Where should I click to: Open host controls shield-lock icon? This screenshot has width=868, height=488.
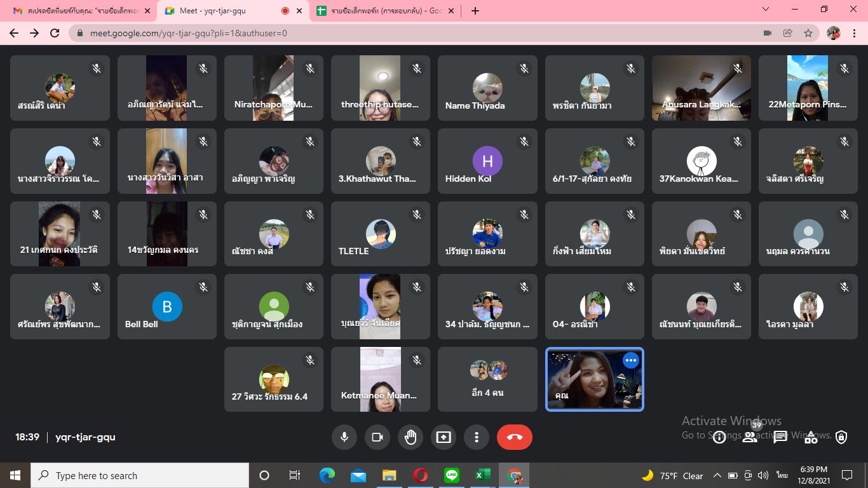841,437
